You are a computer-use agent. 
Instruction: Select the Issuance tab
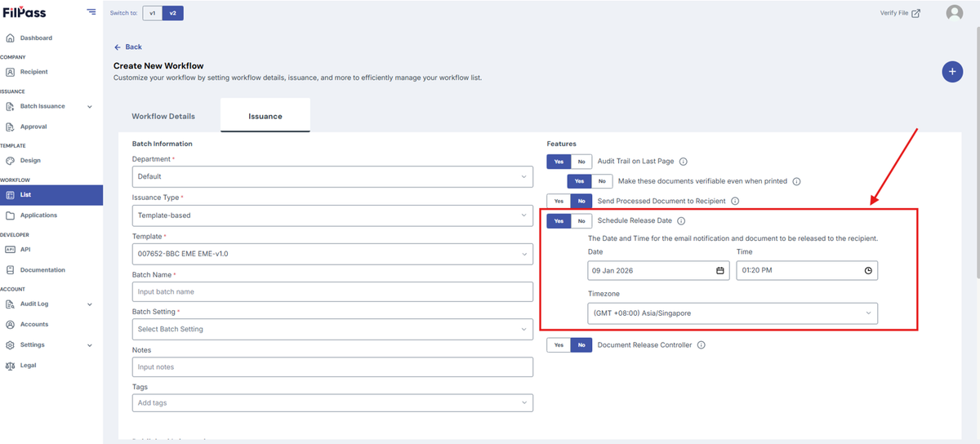pyautogui.click(x=265, y=116)
